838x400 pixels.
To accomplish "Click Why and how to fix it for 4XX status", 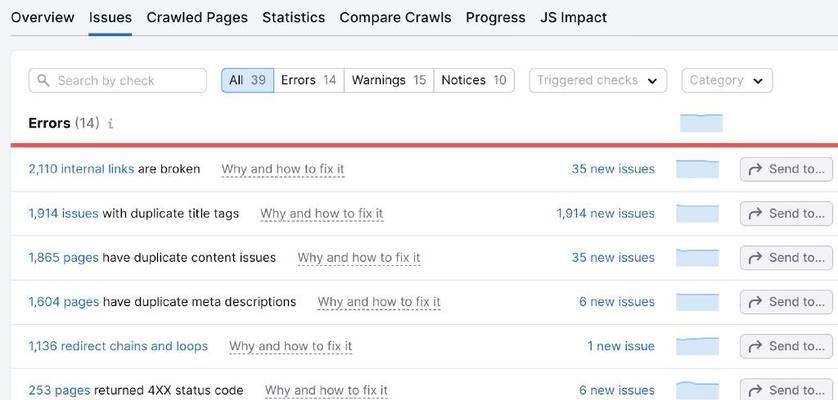I will pos(326,390).
